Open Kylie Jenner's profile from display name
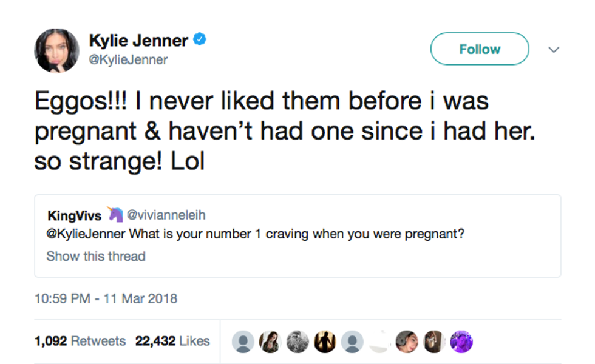The width and height of the screenshot is (595, 364). coord(138,41)
